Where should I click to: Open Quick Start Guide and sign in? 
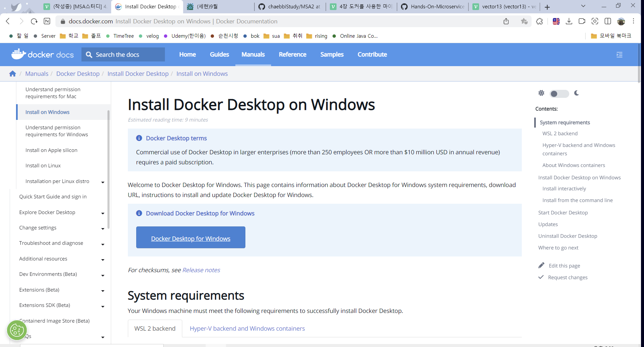tap(53, 197)
